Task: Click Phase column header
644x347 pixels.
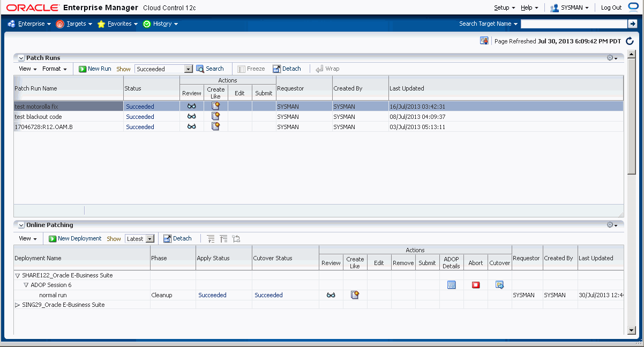Action: (173, 258)
